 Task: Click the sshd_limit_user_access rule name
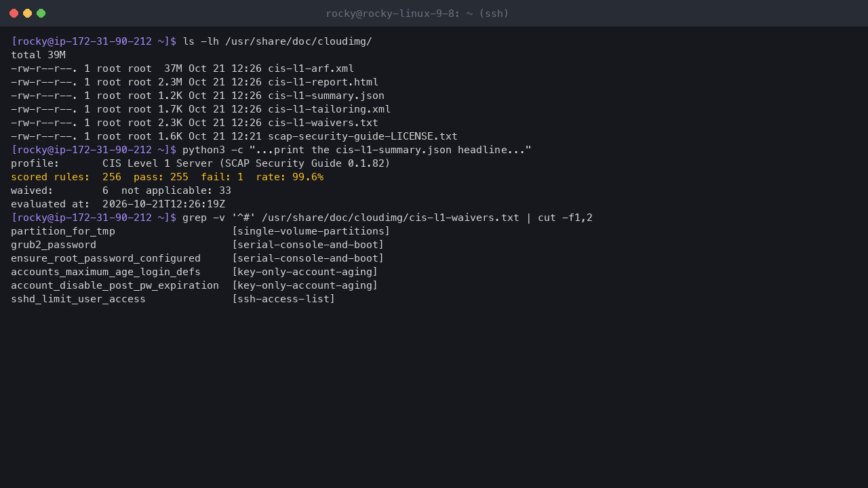pyautogui.click(x=78, y=299)
